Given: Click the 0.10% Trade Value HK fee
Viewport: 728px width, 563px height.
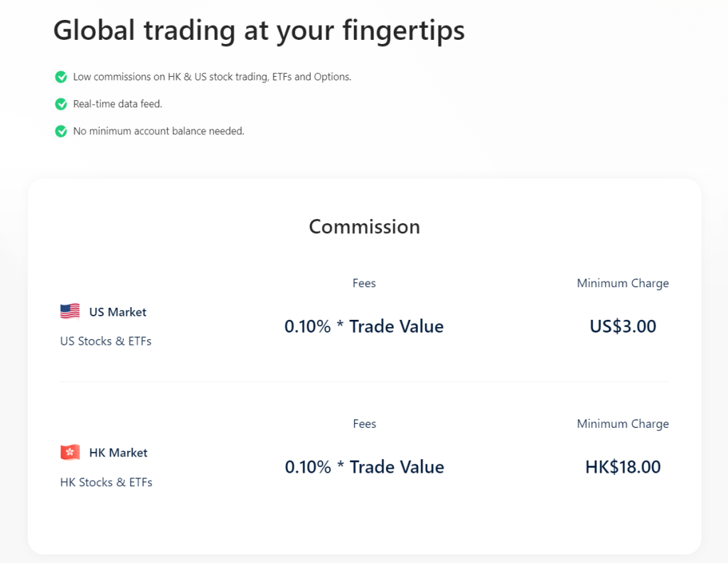Looking at the screenshot, I should [364, 467].
